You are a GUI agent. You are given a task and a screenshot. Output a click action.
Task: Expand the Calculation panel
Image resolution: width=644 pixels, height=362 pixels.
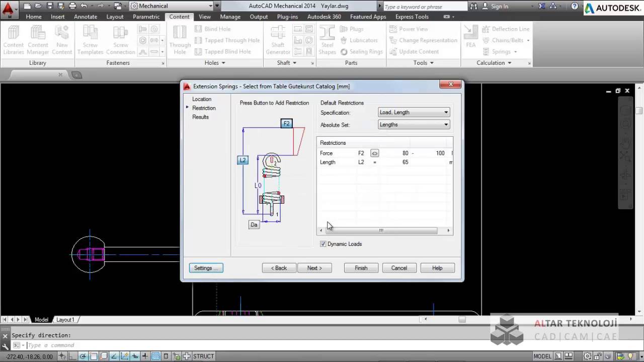pos(494,63)
